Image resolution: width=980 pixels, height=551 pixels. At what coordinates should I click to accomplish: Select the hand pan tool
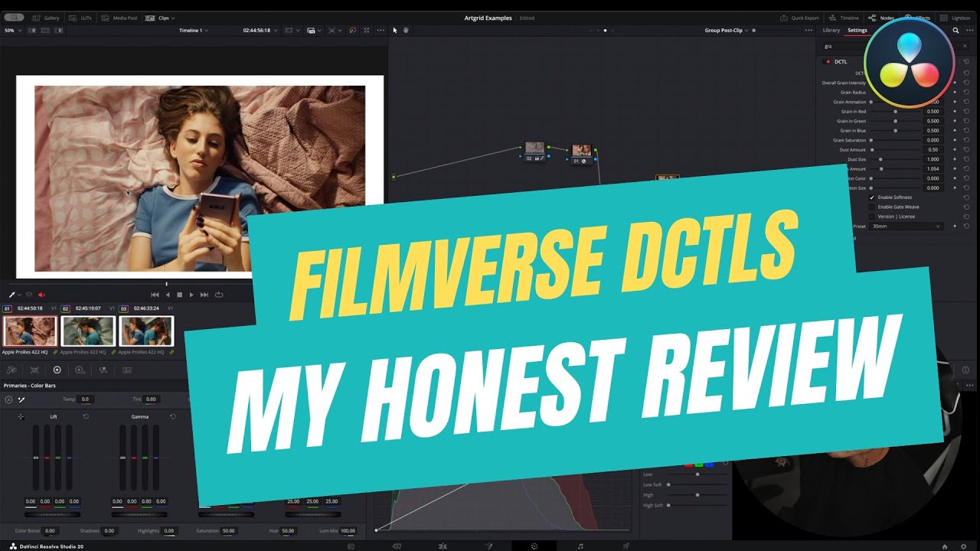tap(405, 31)
